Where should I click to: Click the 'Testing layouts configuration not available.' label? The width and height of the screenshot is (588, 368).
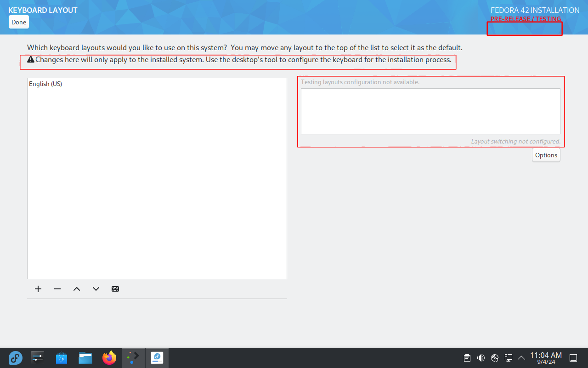[360, 82]
